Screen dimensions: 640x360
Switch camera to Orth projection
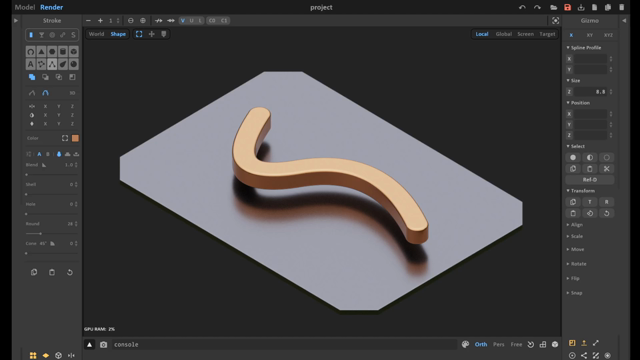481,344
